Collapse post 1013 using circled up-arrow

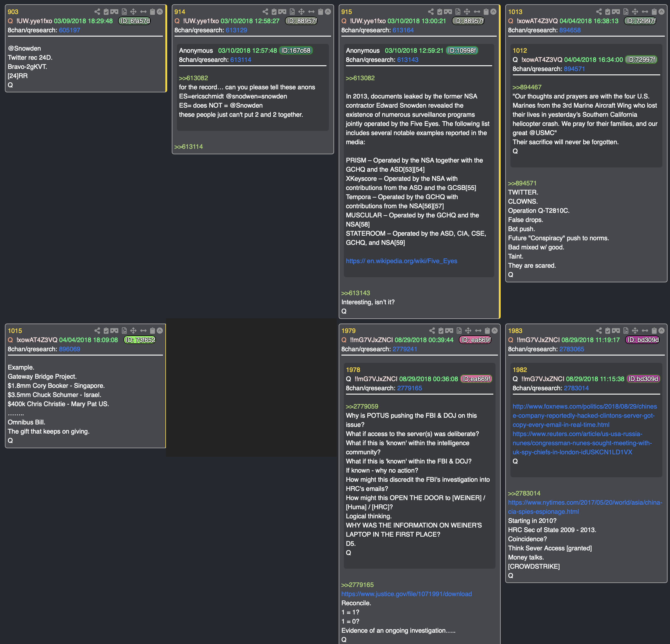pos(661,12)
